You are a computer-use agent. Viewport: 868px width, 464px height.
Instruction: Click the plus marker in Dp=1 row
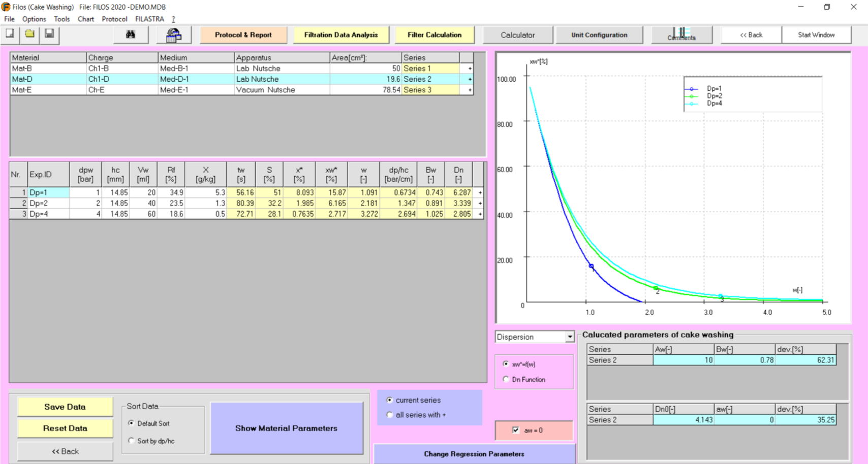click(x=480, y=193)
